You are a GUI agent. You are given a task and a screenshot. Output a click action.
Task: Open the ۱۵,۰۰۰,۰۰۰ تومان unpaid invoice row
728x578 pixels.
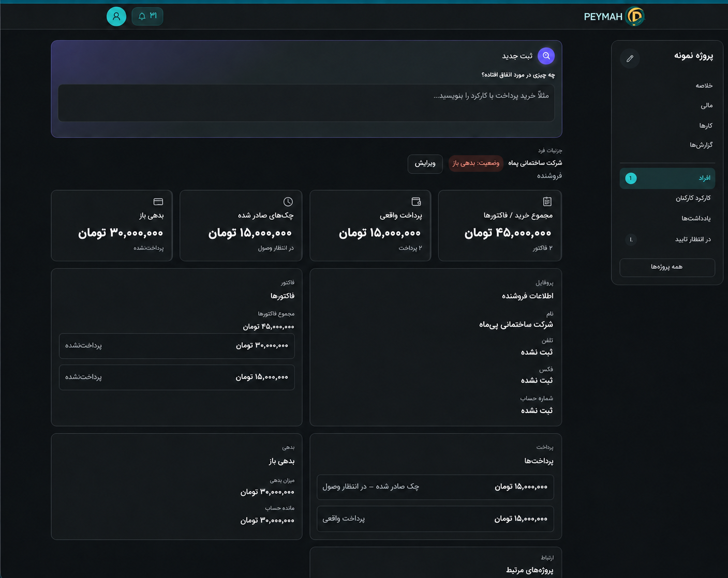click(177, 377)
